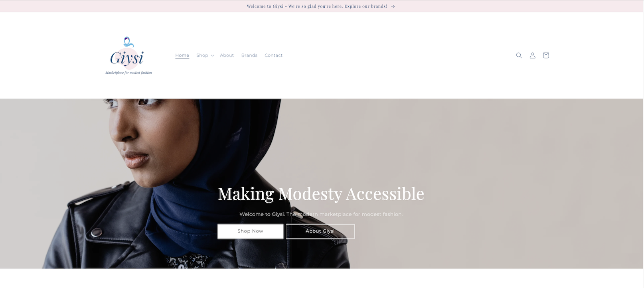Open the search magnifier icon
Image resolution: width=644 pixels, height=288 pixels.
click(519, 55)
